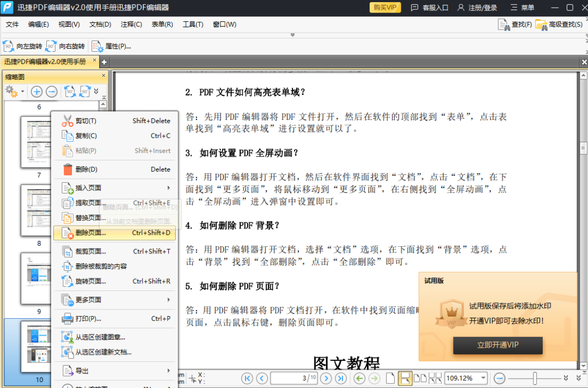The width and height of the screenshot is (588, 388).
Task: Click the zoom slider handle
Action: coord(535,378)
